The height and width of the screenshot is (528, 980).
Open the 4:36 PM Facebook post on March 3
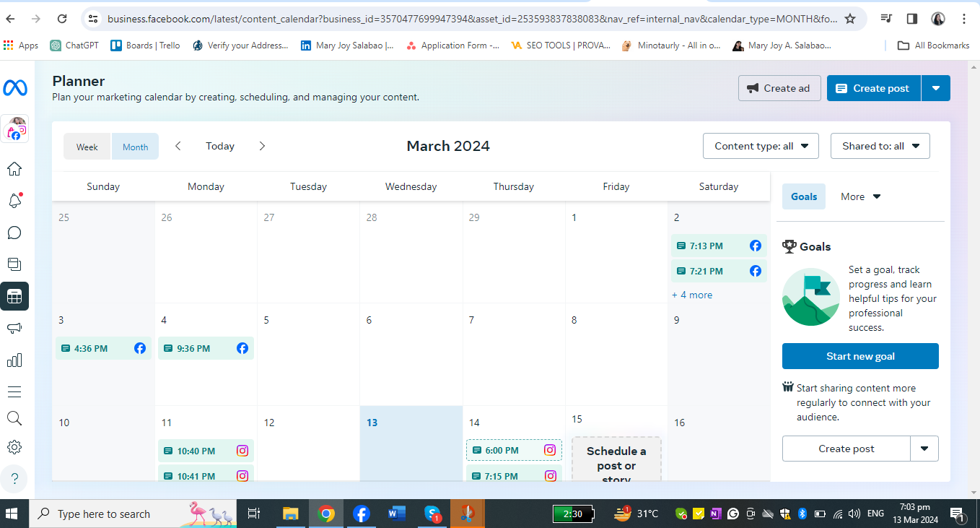(x=103, y=348)
